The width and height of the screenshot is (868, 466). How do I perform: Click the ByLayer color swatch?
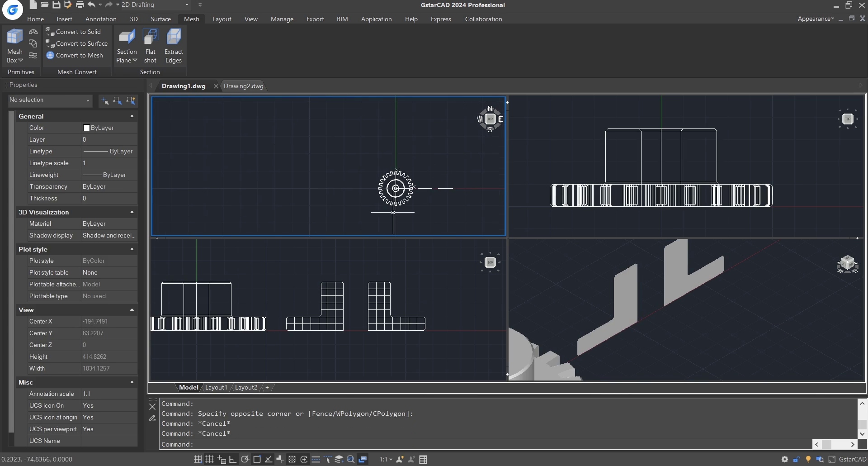tap(86, 128)
